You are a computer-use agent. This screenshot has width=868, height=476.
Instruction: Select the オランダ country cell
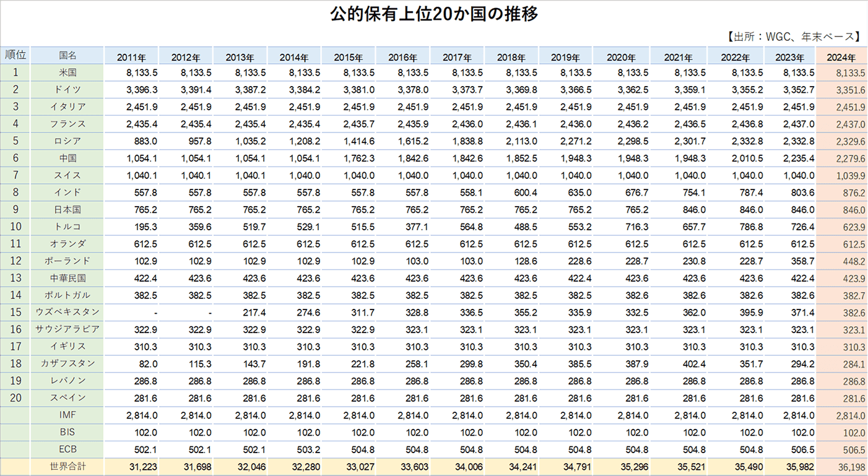tap(67, 244)
